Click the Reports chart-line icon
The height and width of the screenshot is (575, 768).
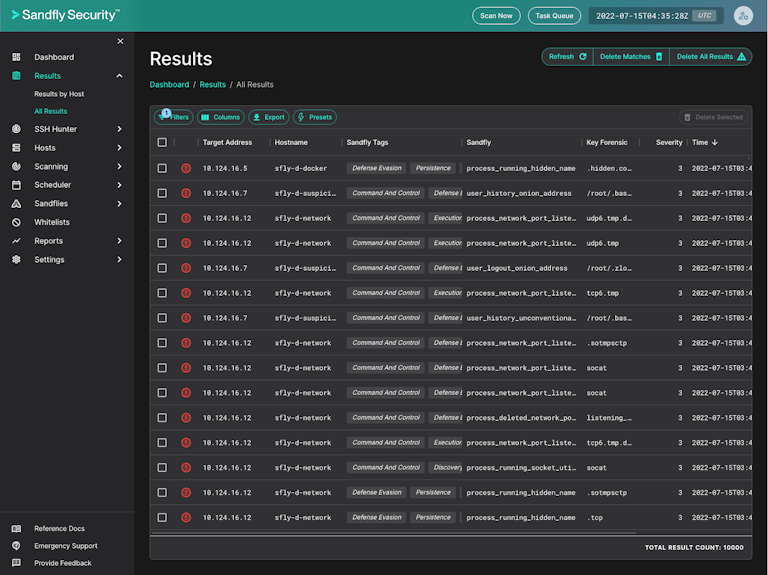[x=16, y=240]
